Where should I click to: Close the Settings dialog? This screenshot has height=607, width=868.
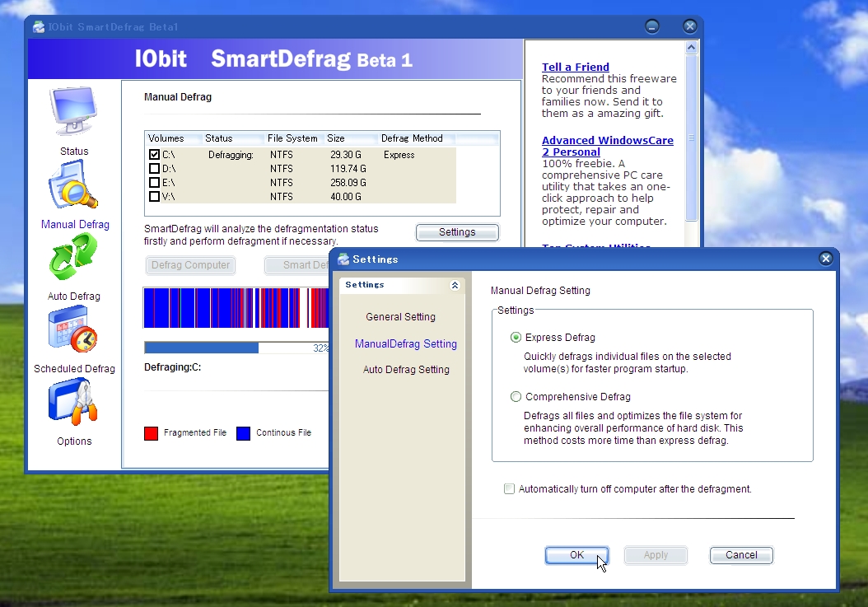point(825,259)
